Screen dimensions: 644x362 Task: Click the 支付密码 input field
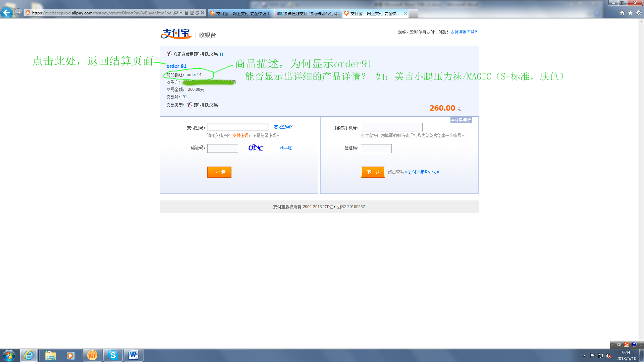pyautogui.click(x=238, y=127)
